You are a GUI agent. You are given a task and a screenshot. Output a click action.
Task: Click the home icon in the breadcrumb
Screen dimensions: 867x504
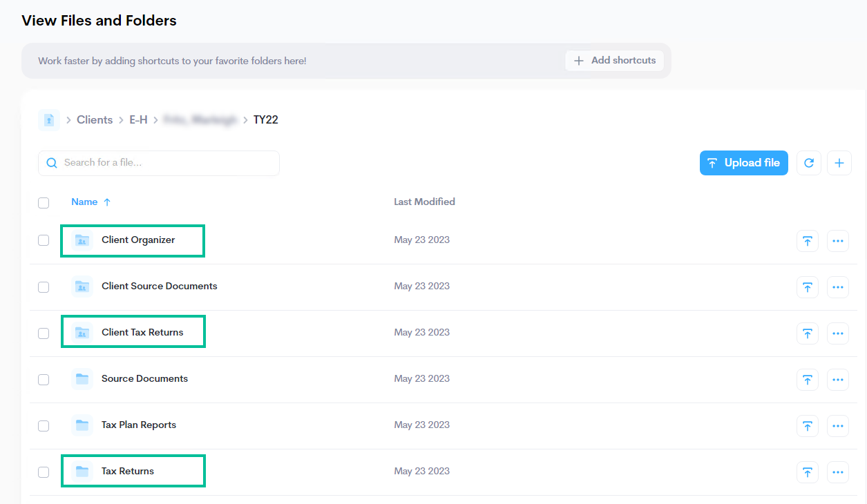[48, 119]
